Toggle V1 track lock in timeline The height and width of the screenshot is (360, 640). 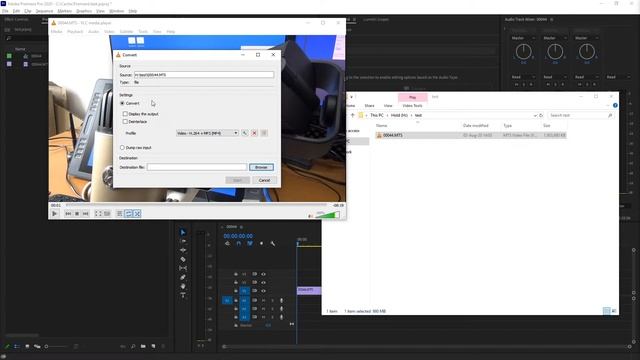236,291
